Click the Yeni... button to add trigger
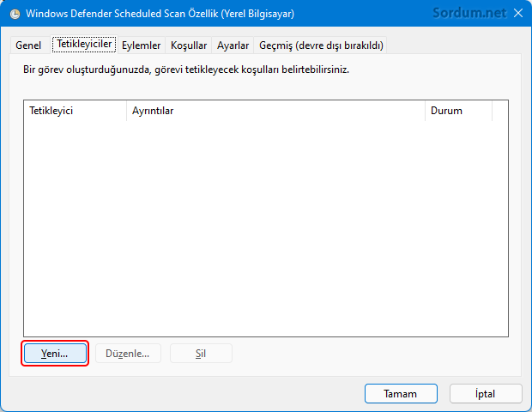 55,354
